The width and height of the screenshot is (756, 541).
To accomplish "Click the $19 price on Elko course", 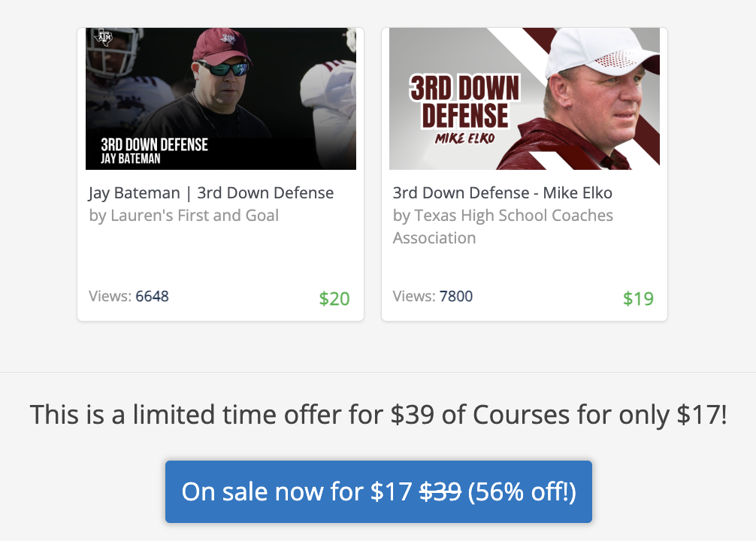I will (x=638, y=299).
